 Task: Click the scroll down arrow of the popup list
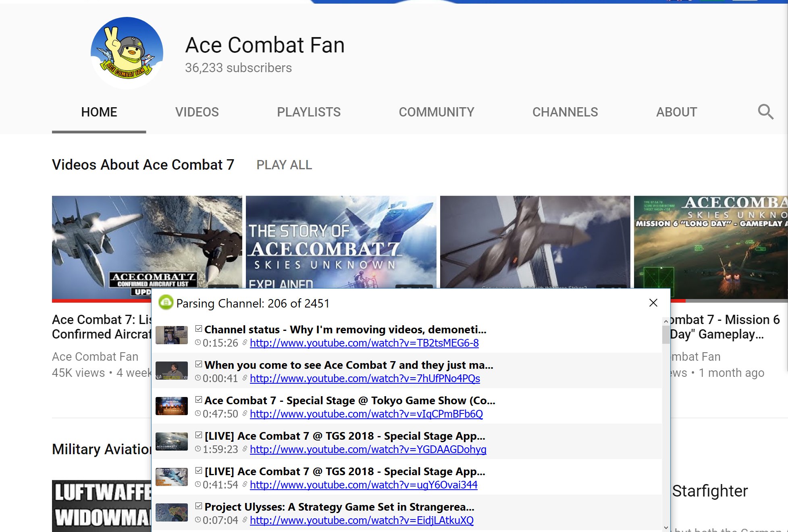(x=666, y=527)
